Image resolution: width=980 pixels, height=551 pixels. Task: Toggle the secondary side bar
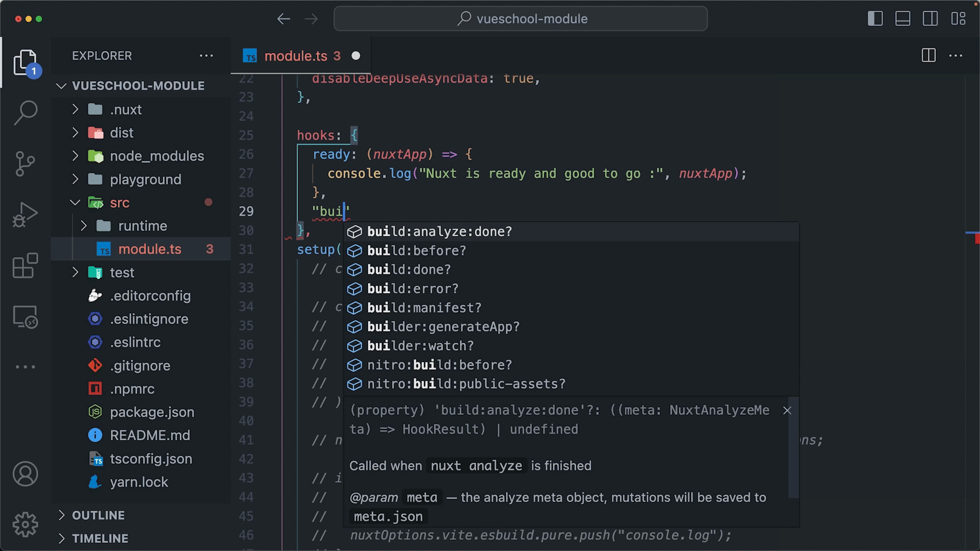(x=930, y=19)
